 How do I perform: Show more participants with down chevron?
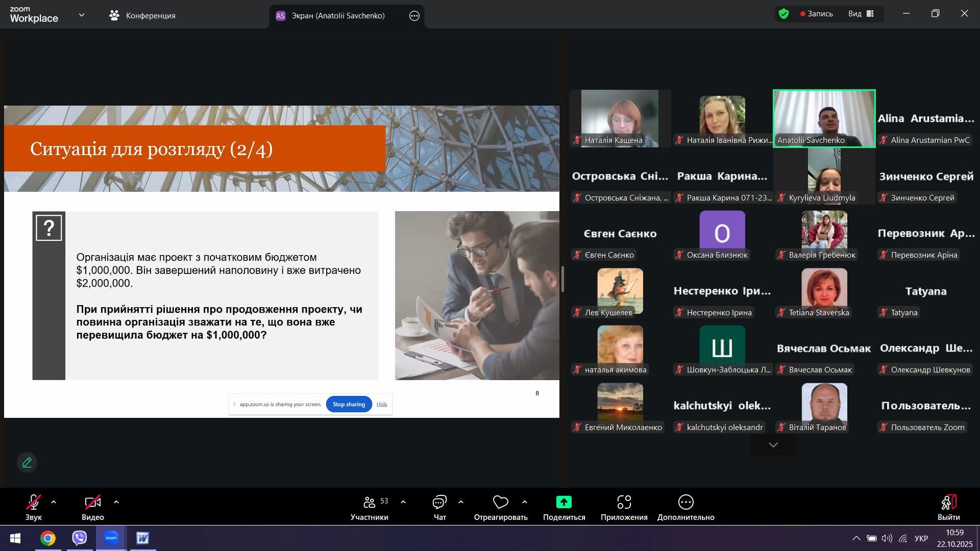[x=773, y=445]
